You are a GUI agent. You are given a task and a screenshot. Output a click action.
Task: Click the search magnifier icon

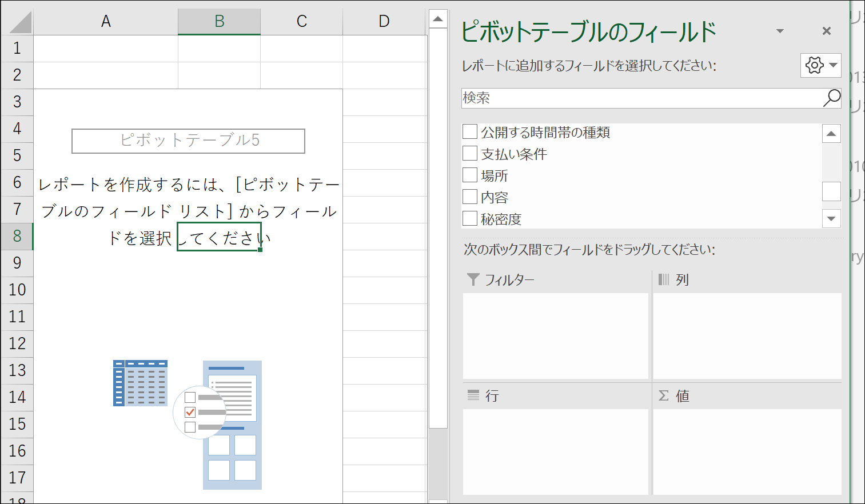coord(832,98)
